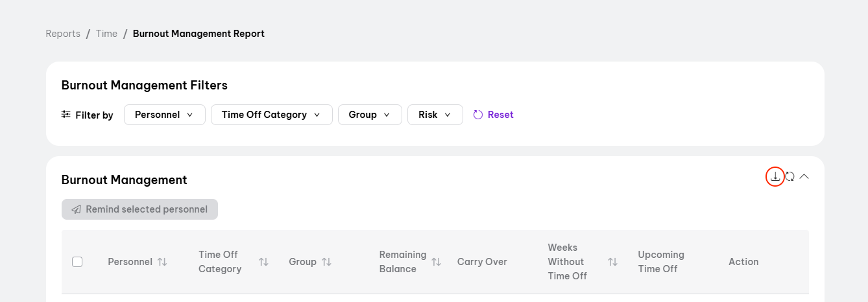Collapse the Burnout Management panel
868x302 pixels.
click(804, 176)
